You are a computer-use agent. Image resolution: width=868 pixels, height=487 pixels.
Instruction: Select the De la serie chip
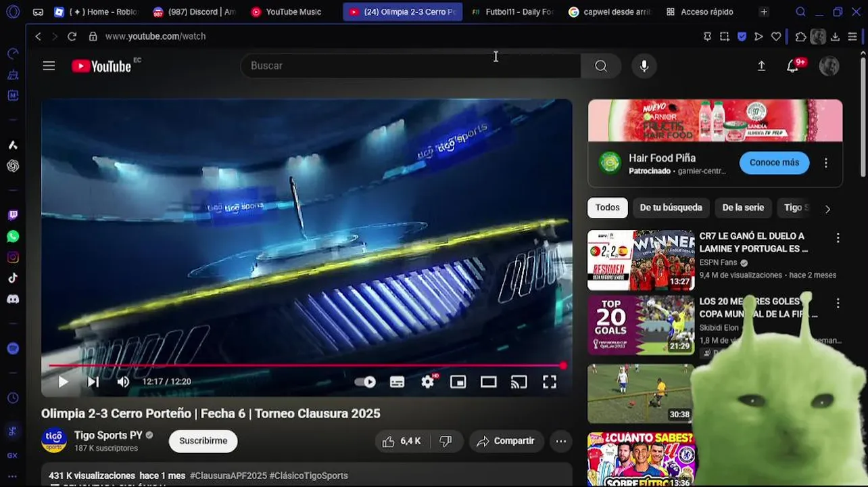click(x=743, y=208)
